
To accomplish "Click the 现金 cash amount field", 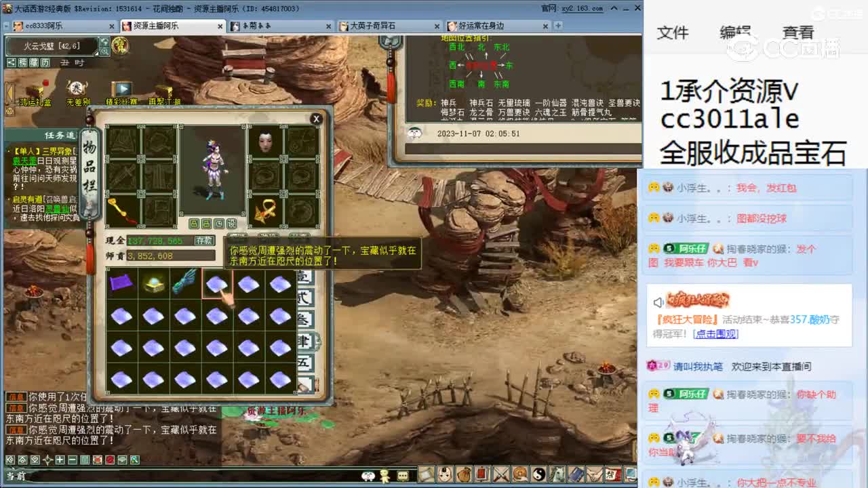I will point(160,241).
